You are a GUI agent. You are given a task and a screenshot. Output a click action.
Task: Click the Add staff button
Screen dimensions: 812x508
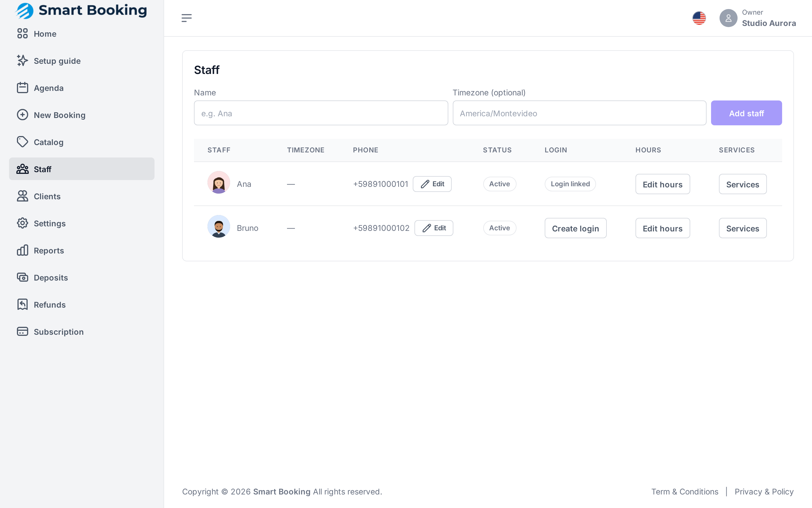(746, 113)
